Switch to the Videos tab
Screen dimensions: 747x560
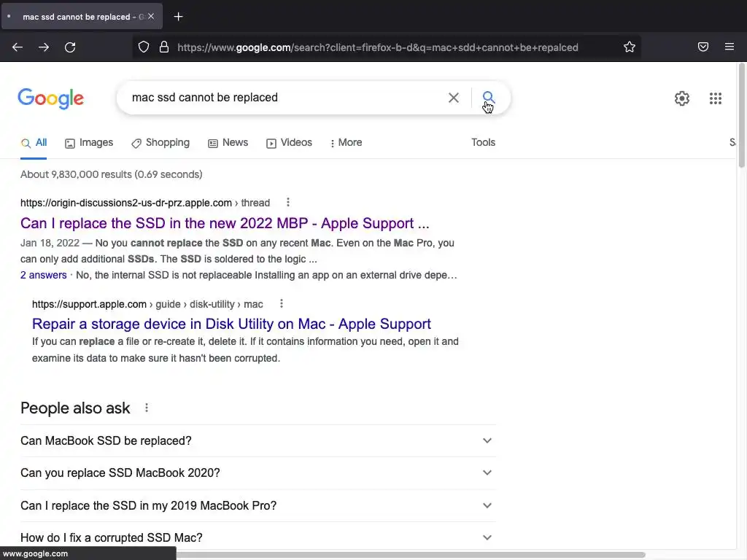click(x=289, y=142)
